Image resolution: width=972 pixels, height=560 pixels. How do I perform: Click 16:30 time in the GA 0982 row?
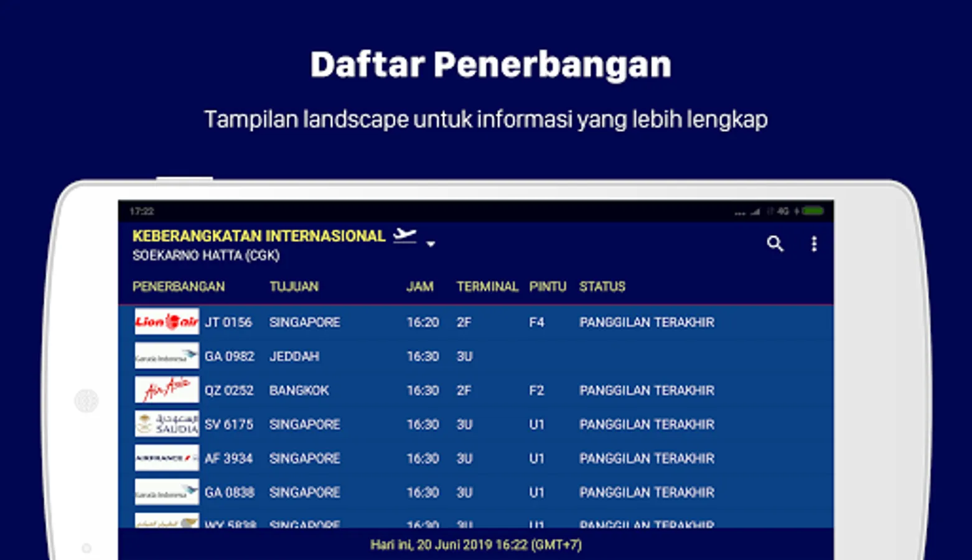point(423,357)
